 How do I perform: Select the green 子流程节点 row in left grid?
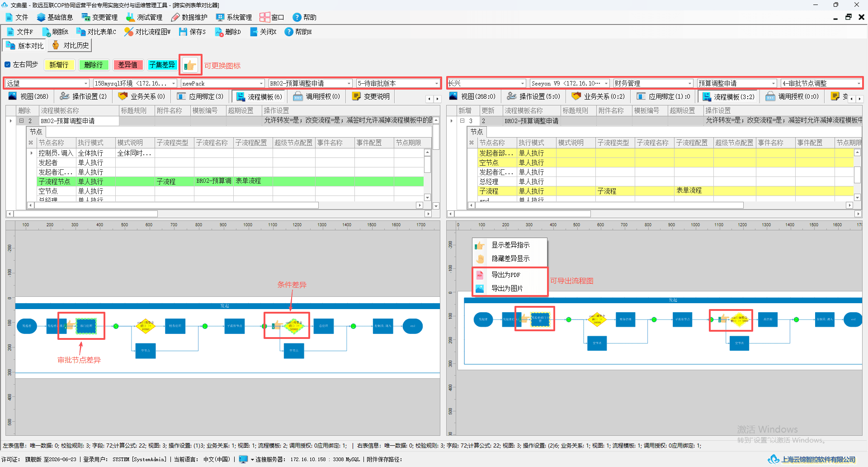[230, 181]
